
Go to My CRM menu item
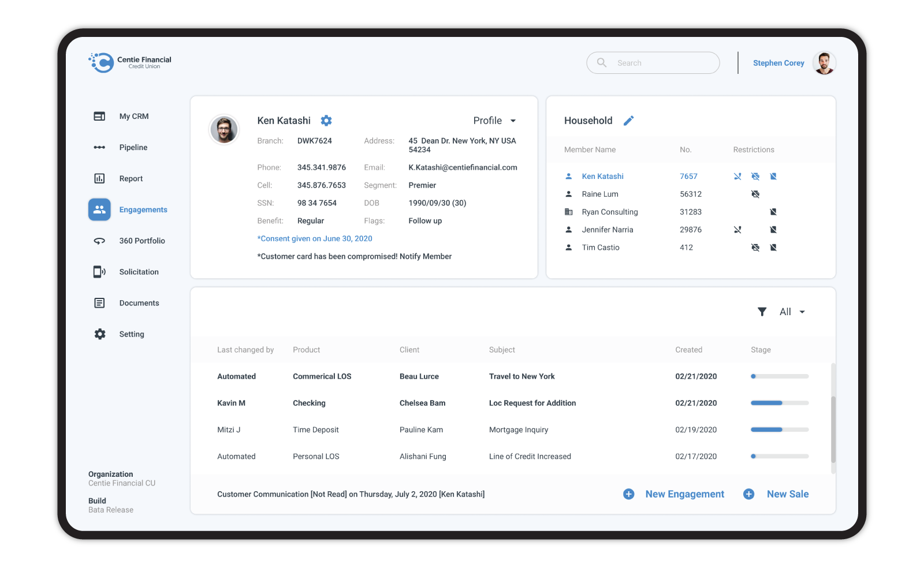point(134,116)
